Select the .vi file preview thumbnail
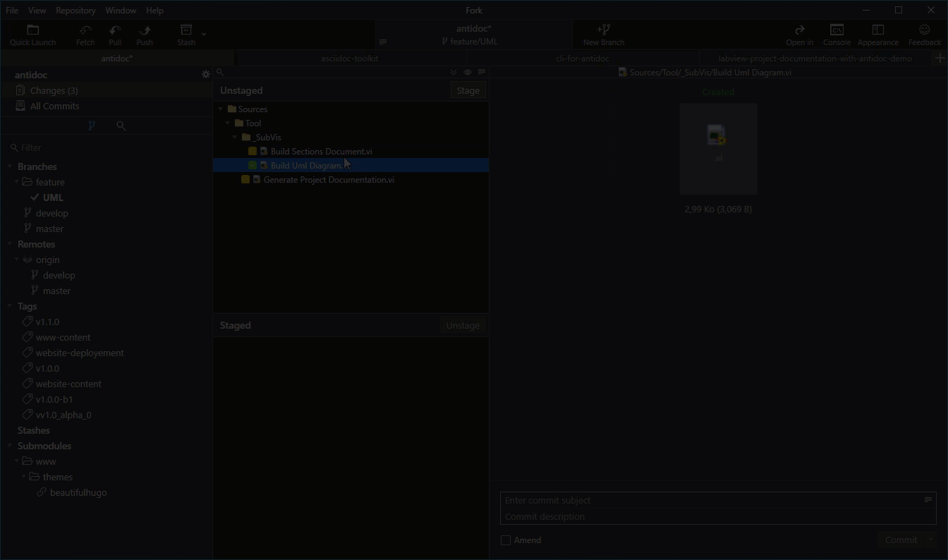Viewport: 948px width, 560px height. (x=718, y=149)
